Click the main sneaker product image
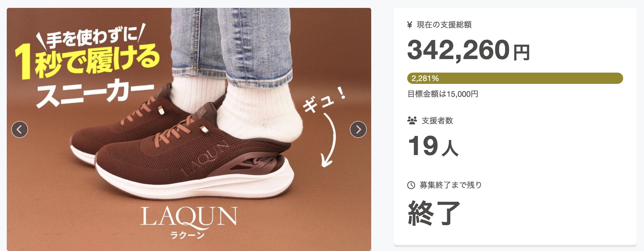The image size is (644, 251). pos(189,129)
